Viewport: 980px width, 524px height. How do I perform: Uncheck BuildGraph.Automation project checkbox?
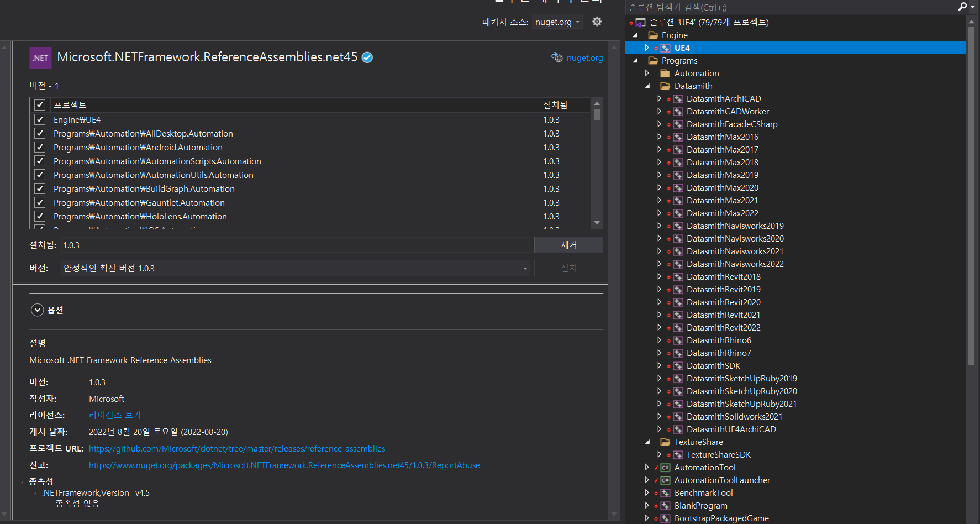coord(40,188)
